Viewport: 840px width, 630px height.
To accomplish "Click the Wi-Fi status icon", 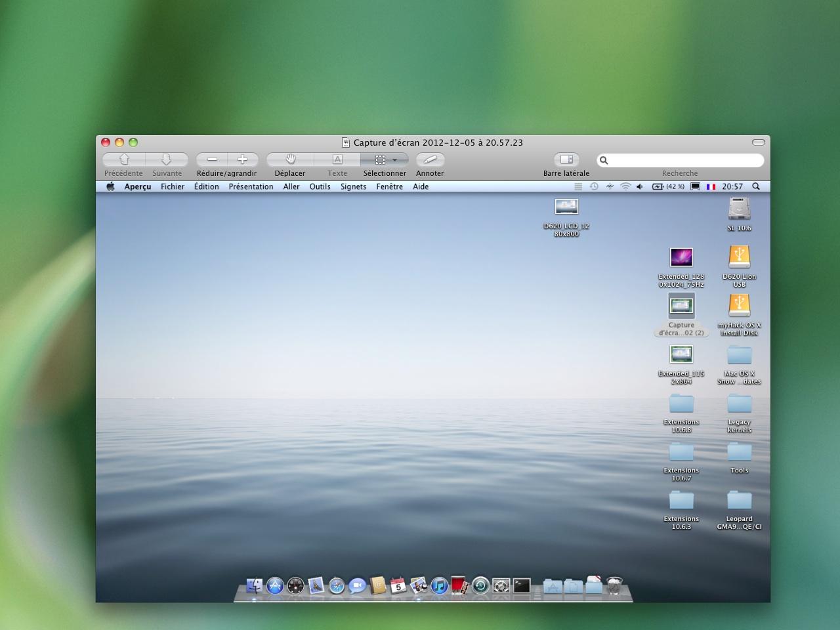I will 625,186.
